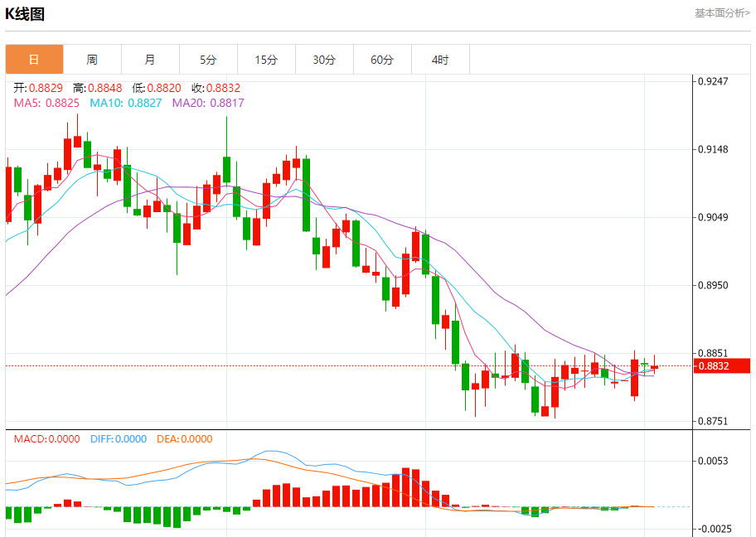Select the 日 daily chart tab
This screenshot has width=756, height=537.
(x=34, y=60)
